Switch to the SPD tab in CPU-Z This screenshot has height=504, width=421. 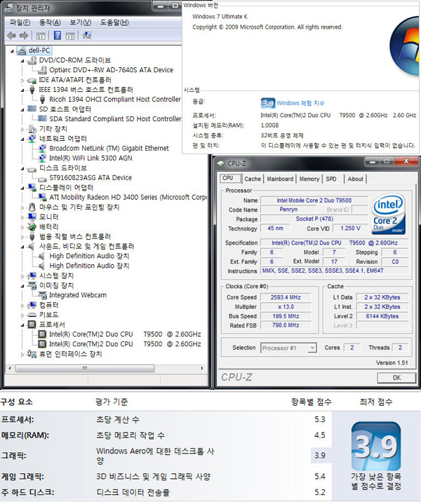coord(331,179)
